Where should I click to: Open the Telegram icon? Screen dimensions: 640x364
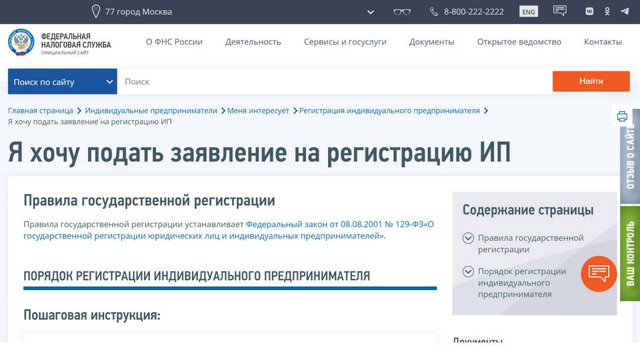coord(625,11)
